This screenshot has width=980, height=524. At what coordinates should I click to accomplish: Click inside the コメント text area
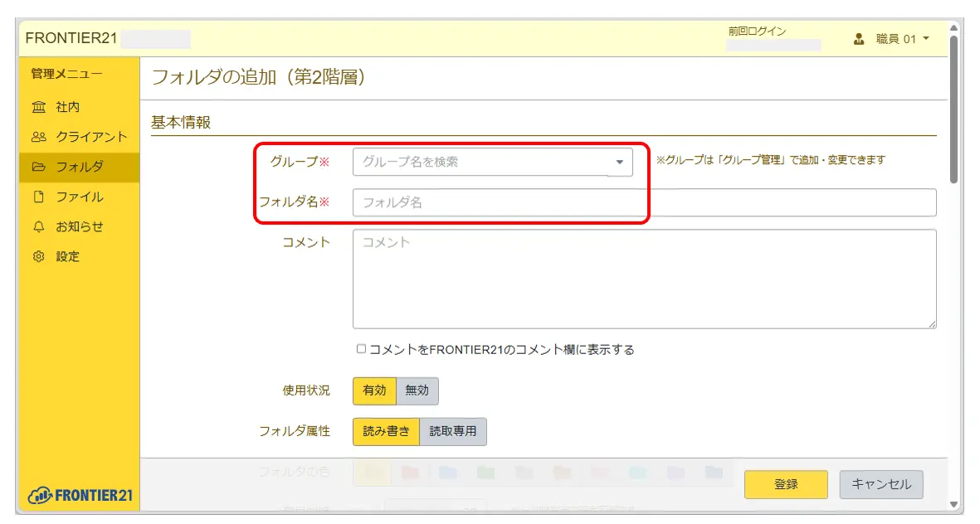pos(644,279)
